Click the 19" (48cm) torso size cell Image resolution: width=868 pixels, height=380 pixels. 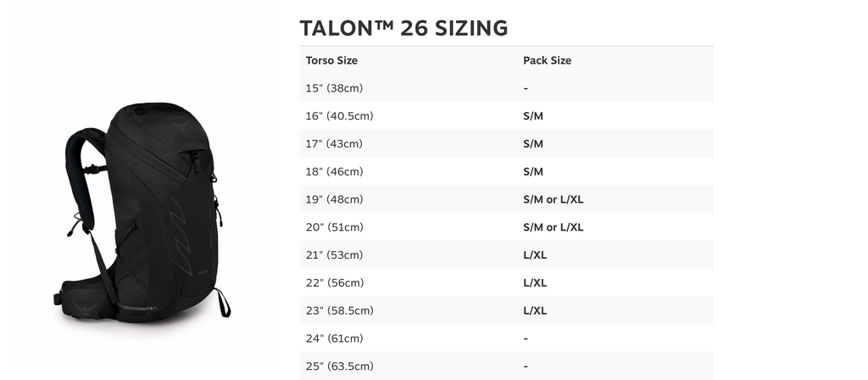(334, 199)
